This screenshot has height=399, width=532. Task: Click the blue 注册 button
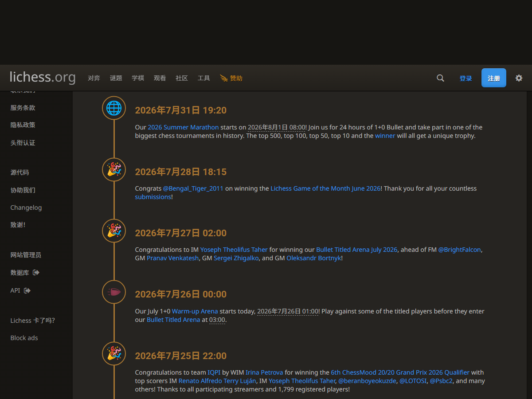pos(494,78)
